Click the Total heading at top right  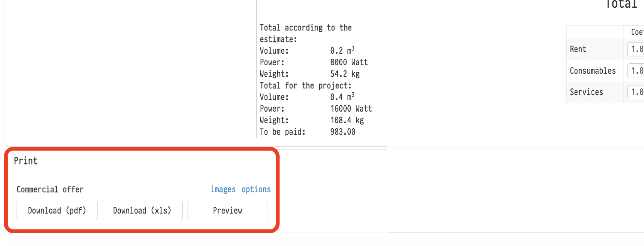(x=621, y=5)
